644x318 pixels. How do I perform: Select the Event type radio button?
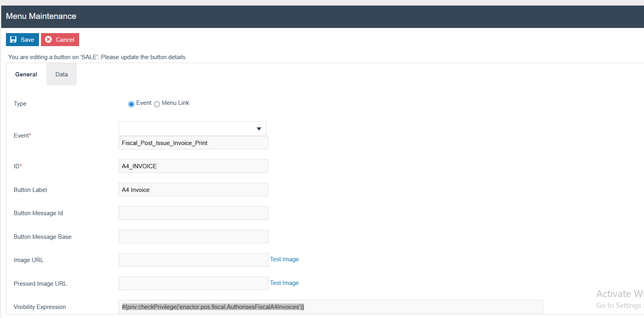(x=131, y=104)
